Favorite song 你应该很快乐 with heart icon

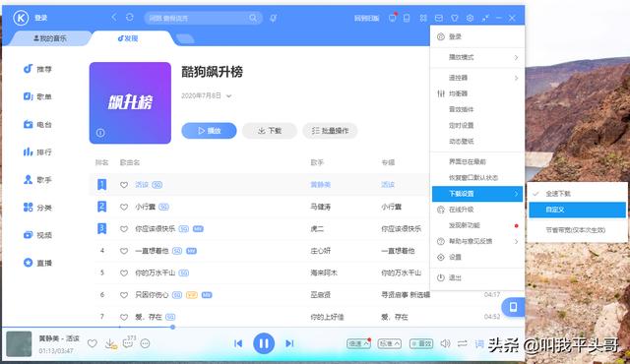click(x=124, y=229)
